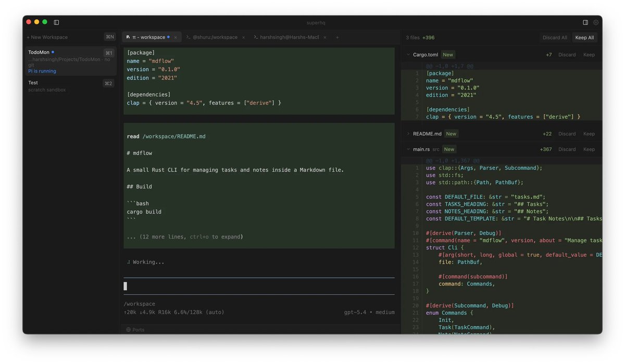Select the Test scratch sandbox workspace
This screenshot has height=364, width=625.
71,86
